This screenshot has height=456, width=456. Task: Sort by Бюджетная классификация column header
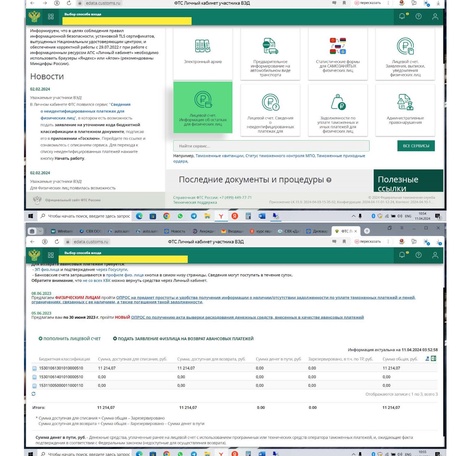tap(64, 359)
